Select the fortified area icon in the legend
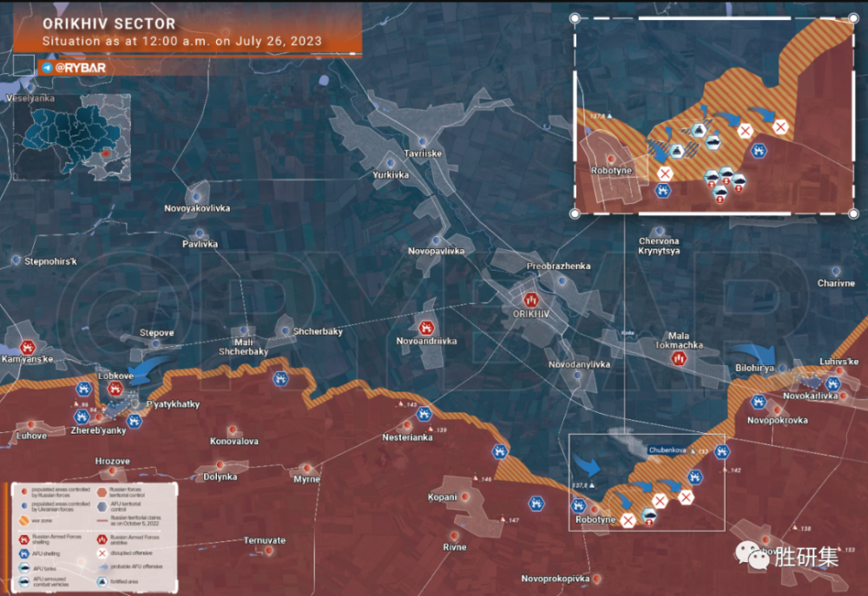Viewport: 868px width, 596px height. [x=102, y=581]
